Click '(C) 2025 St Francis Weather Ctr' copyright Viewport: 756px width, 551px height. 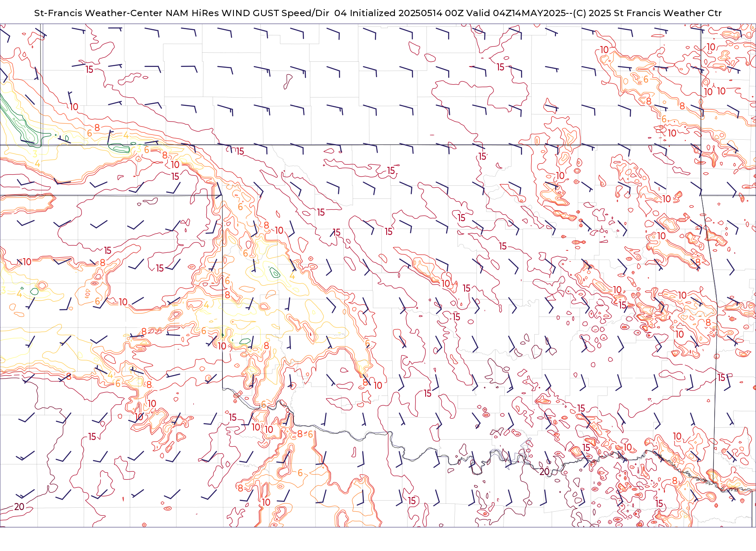647,13
